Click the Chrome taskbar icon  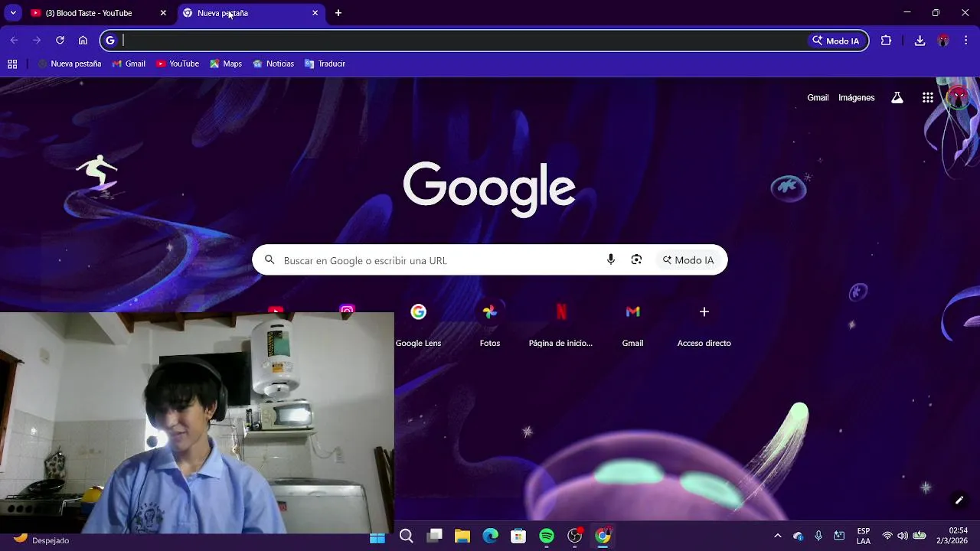coord(603,536)
